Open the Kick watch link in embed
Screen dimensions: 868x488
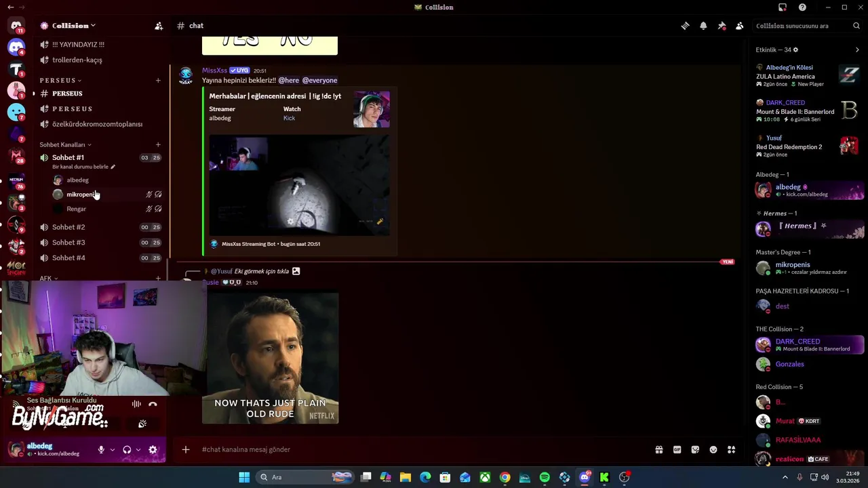tap(289, 118)
